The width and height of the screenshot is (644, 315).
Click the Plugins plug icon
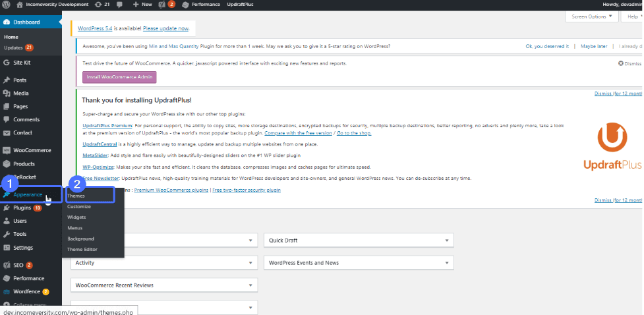(6, 208)
